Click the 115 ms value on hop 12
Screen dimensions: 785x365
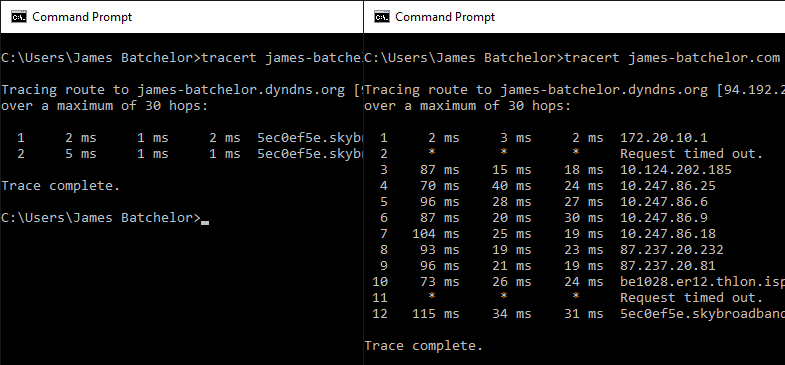click(x=436, y=314)
